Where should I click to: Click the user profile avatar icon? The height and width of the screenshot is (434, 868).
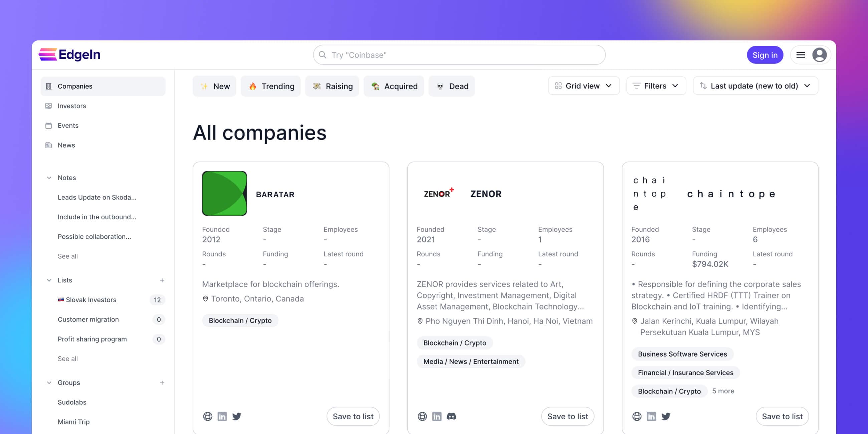(x=820, y=55)
